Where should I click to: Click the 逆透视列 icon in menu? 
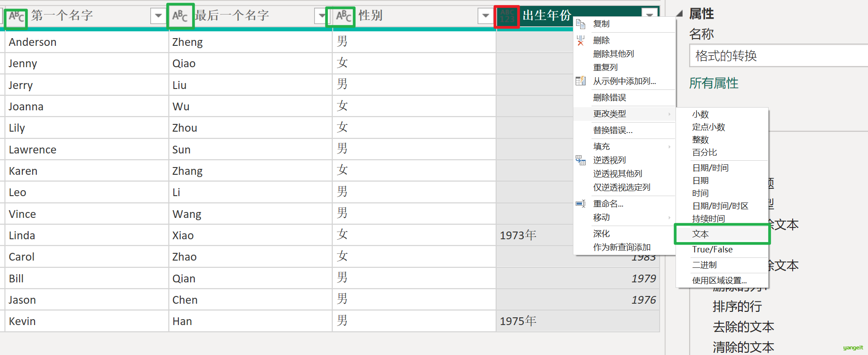[581, 160]
